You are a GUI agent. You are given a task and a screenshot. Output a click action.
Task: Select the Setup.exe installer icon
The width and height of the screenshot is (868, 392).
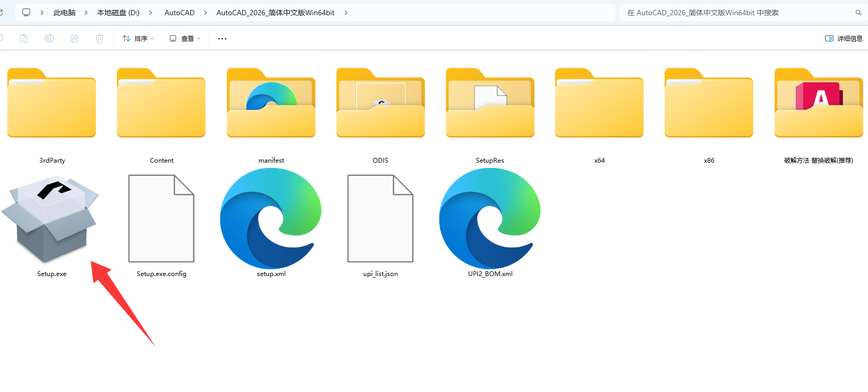[50, 219]
